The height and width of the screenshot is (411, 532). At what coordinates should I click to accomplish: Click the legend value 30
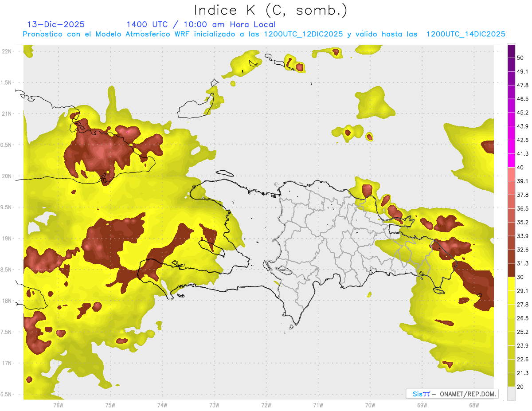click(x=520, y=277)
